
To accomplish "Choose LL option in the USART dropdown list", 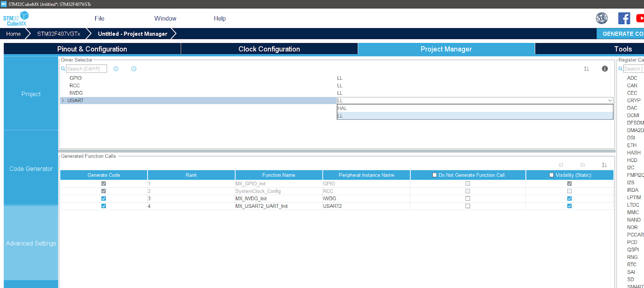I will [475, 116].
